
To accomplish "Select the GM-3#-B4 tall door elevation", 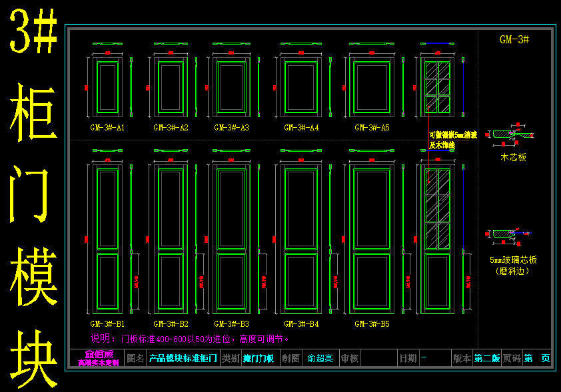I will click(301, 240).
